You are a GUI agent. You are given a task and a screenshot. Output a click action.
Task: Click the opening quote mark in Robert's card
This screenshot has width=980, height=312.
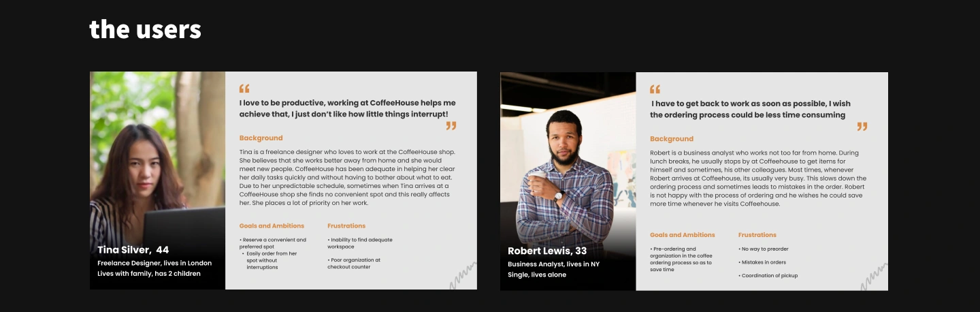point(655,89)
